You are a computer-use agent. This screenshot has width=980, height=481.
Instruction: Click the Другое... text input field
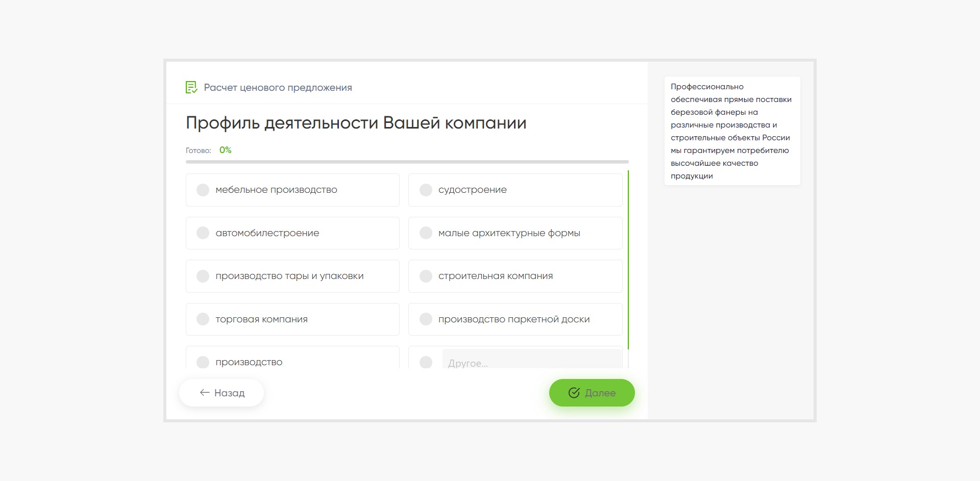pos(532,359)
